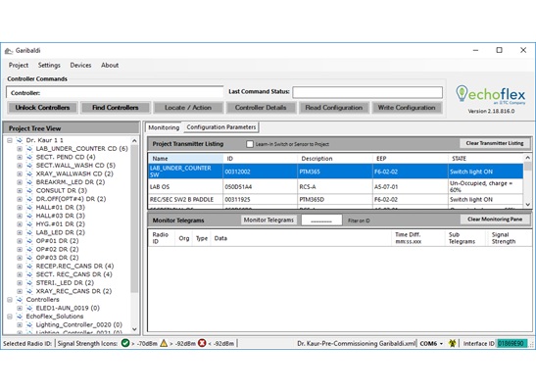The height and width of the screenshot is (392, 536).
Task: Switch to the Monitoring tab
Action: click(x=164, y=127)
